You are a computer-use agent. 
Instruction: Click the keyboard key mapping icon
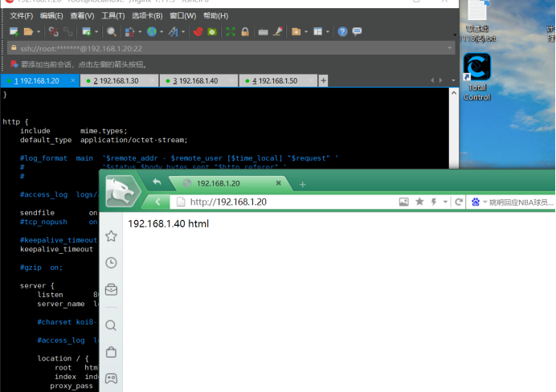263,32
